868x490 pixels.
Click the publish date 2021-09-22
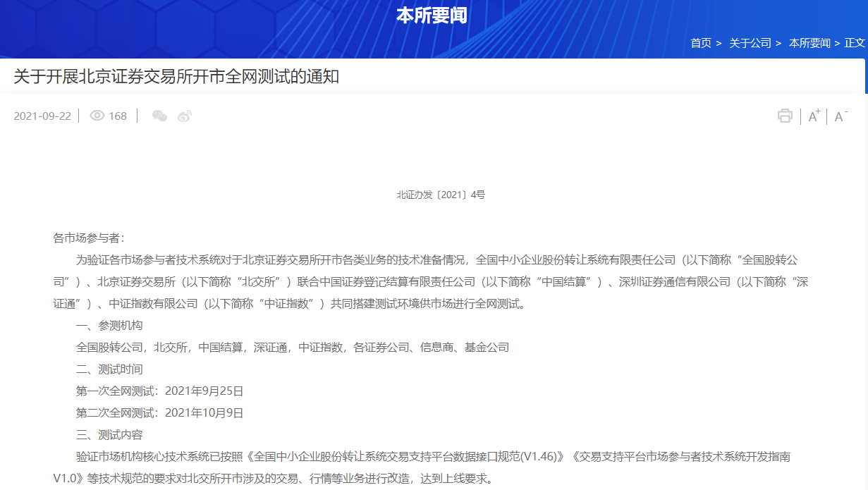pyautogui.click(x=42, y=116)
